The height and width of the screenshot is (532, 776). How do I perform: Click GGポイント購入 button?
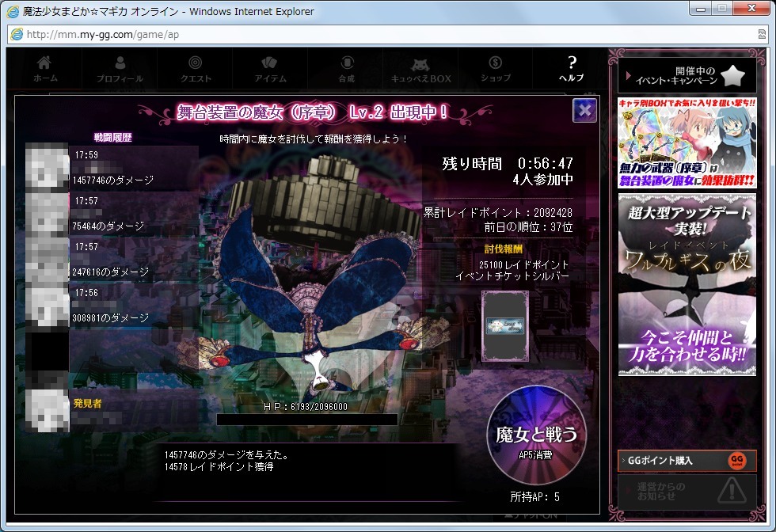[687, 460]
